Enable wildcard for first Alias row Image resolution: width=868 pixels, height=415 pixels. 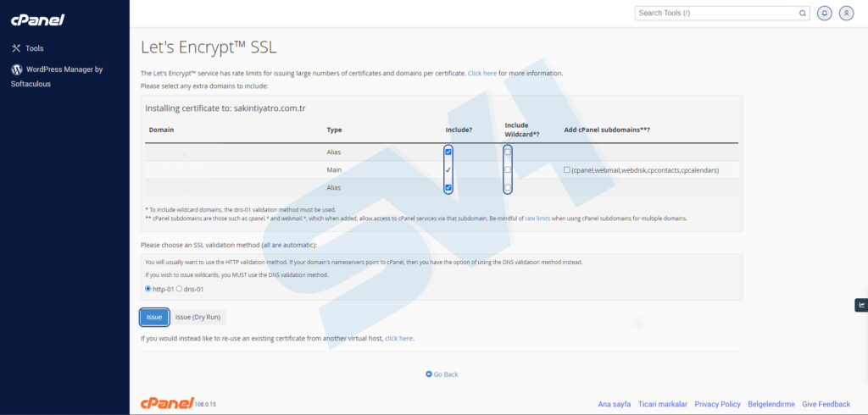508,152
